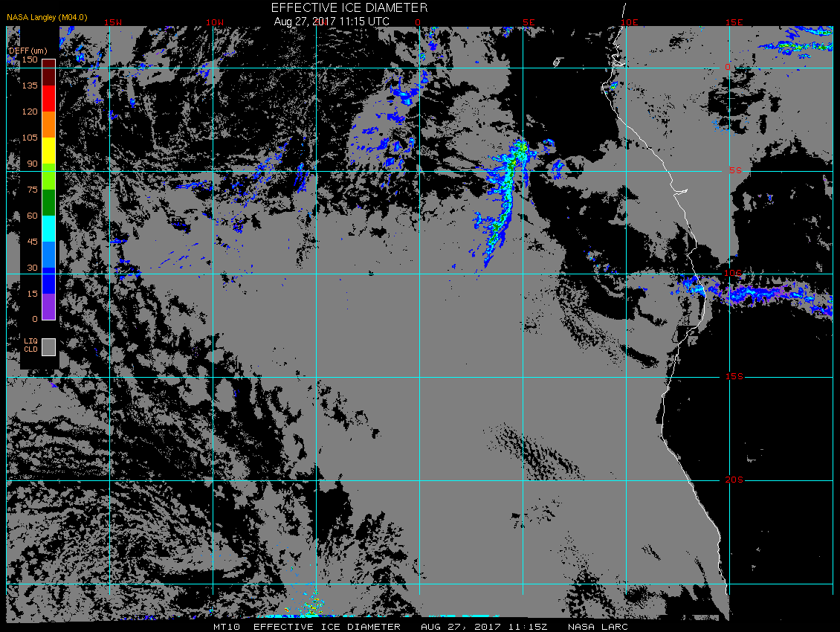
Task: Select the legend value '135'
Action: point(30,86)
